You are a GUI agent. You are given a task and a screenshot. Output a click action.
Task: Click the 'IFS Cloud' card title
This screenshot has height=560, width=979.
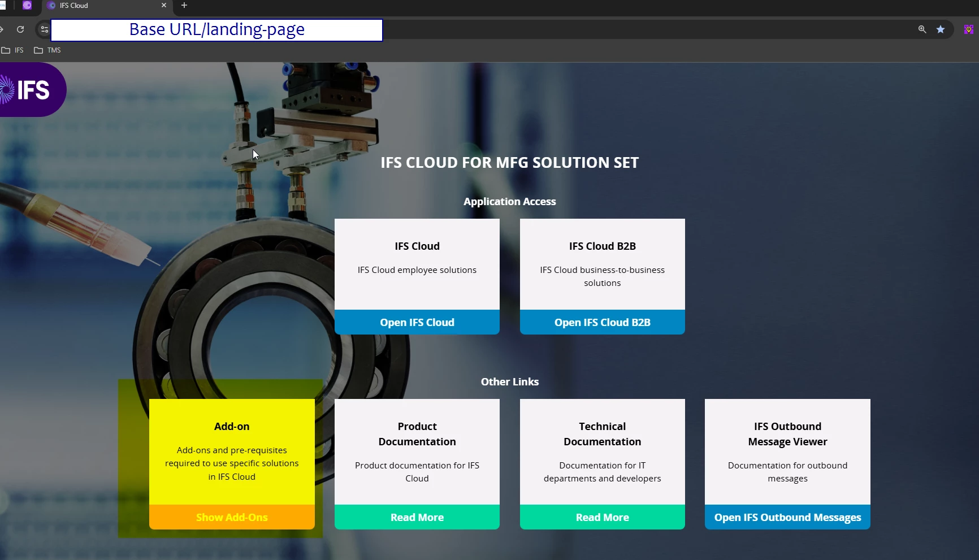point(417,246)
